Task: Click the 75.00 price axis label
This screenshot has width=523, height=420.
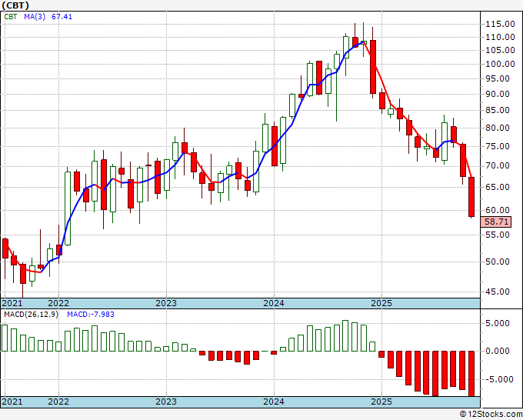Action: coord(498,146)
